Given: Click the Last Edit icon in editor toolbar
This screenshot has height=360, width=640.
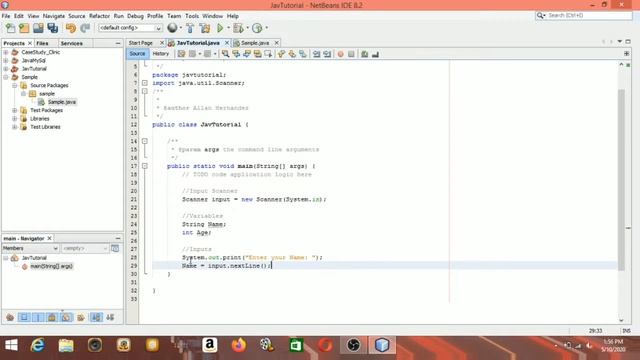Looking at the screenshot, I should (181, 54).
